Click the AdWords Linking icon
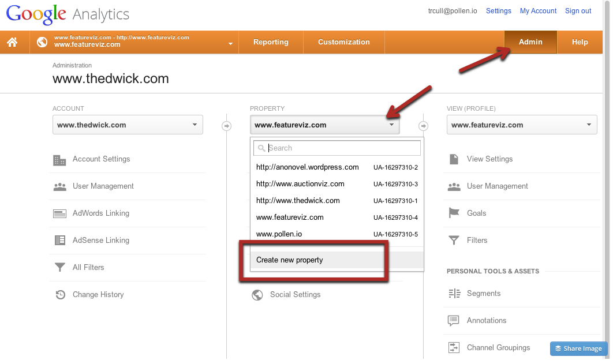Viewport: 613px width, 364px height. pyautogui.click(x=59, y=213)
